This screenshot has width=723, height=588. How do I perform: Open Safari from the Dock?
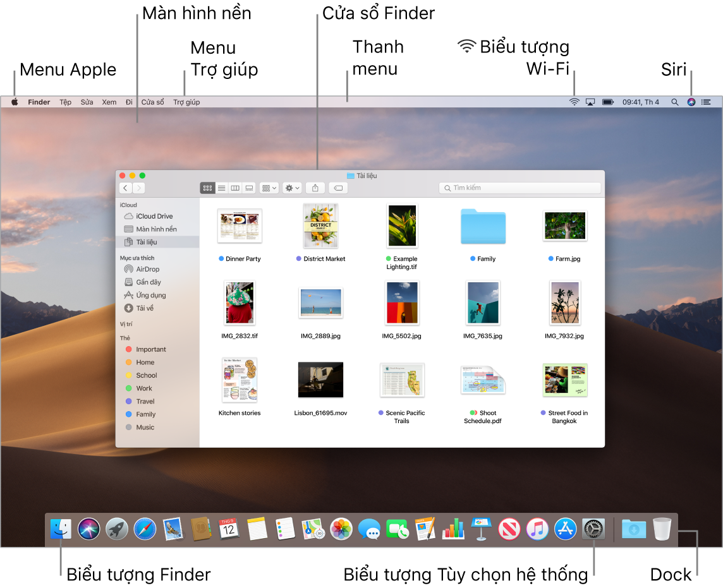(144, 529)
